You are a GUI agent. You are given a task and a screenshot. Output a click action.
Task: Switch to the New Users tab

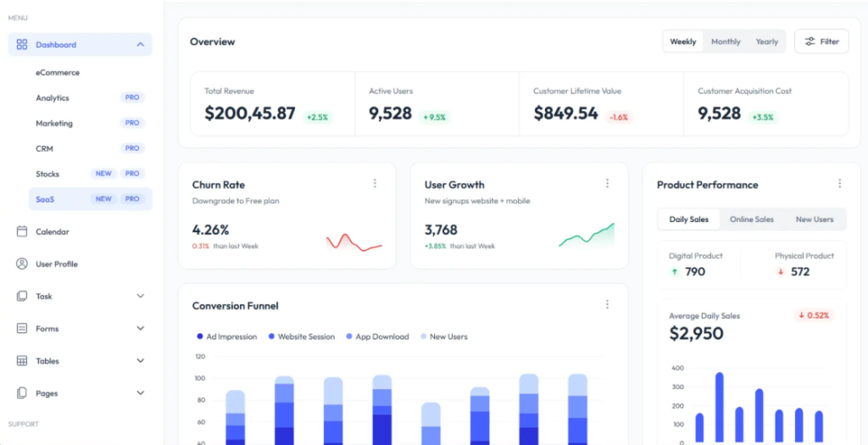(x=814, y=219)
